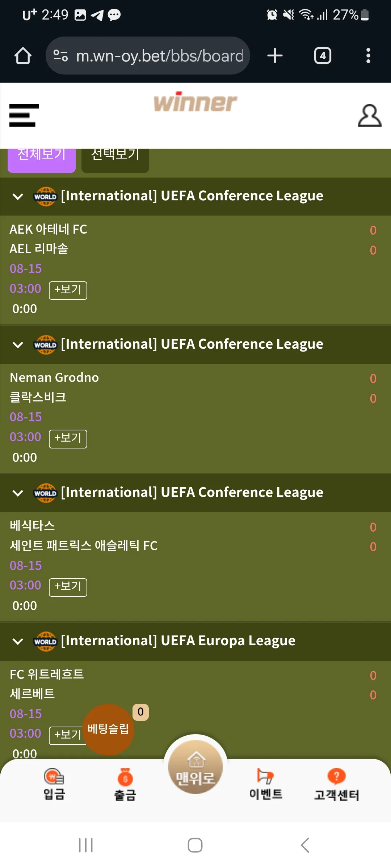Tap the 입금 deposit icon

(54, 784)
